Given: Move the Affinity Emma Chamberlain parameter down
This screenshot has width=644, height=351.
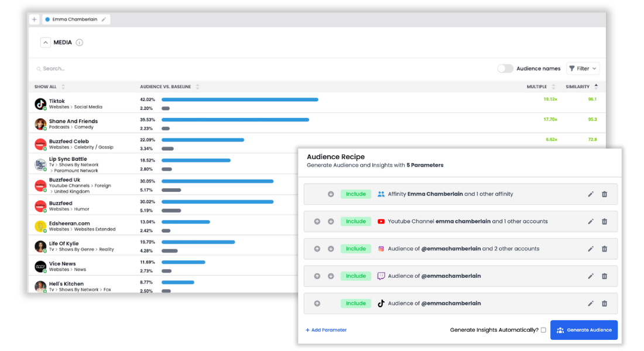Looking at the screenshot, I should (x=331, y=194).
